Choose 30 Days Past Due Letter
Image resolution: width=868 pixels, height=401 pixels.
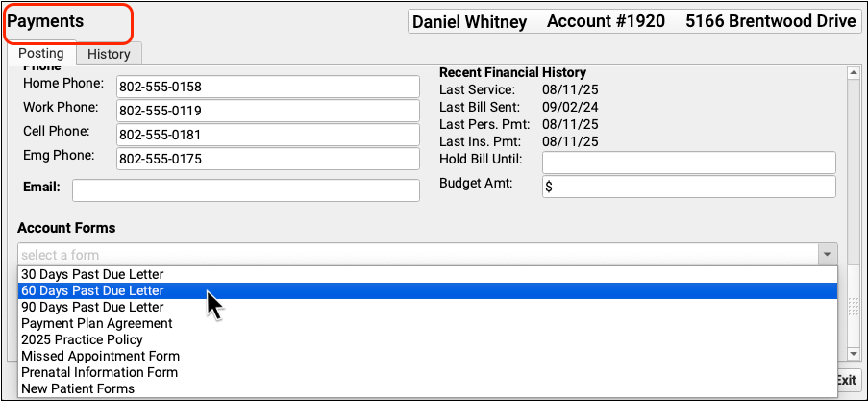pos(92,274)
